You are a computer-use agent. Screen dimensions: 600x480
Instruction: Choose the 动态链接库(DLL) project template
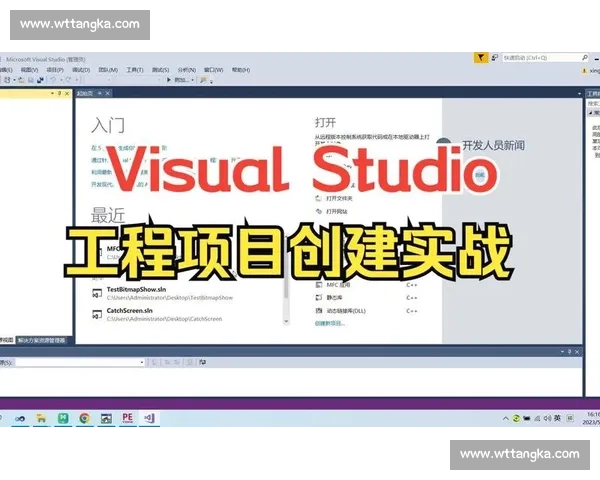coord(341,311)
